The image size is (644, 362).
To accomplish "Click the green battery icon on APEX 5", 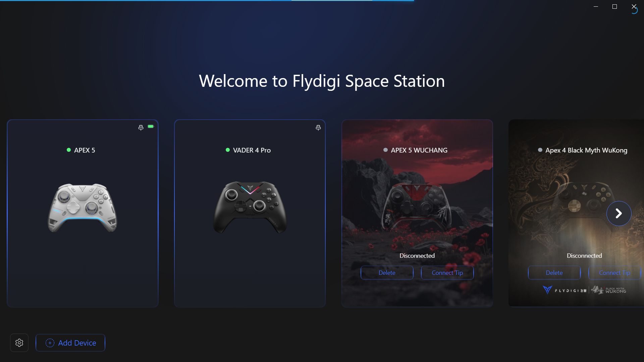I will 151,126.
